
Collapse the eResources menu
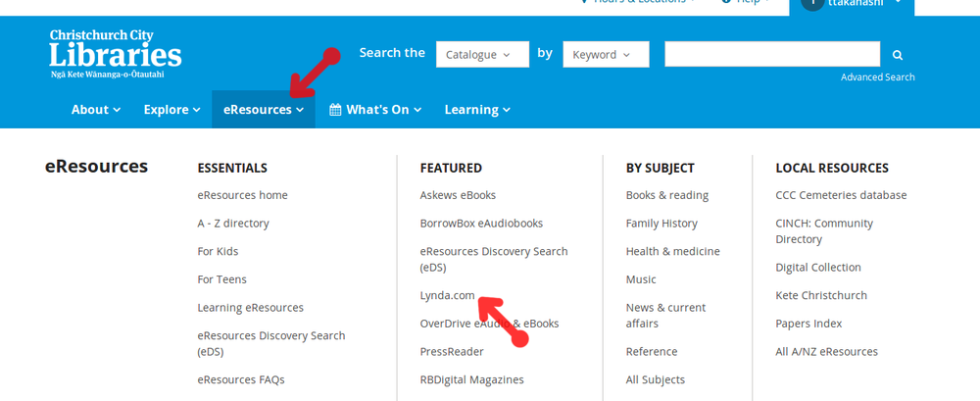point(264,110)
